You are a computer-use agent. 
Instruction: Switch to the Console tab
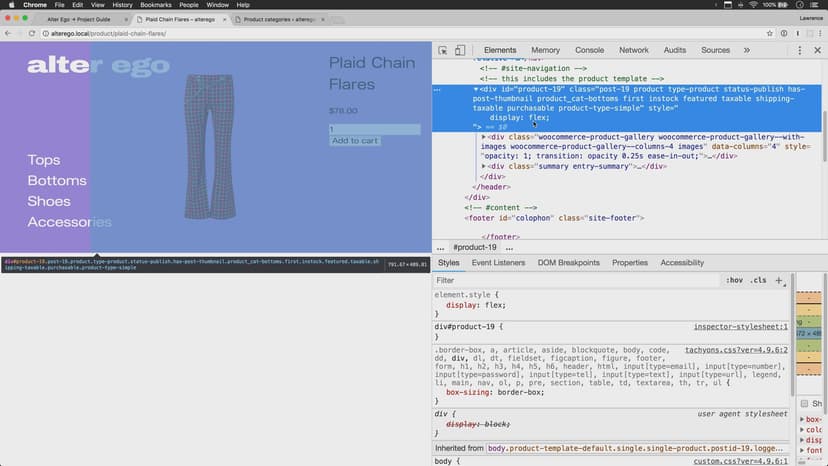click(x=589, y=50)
